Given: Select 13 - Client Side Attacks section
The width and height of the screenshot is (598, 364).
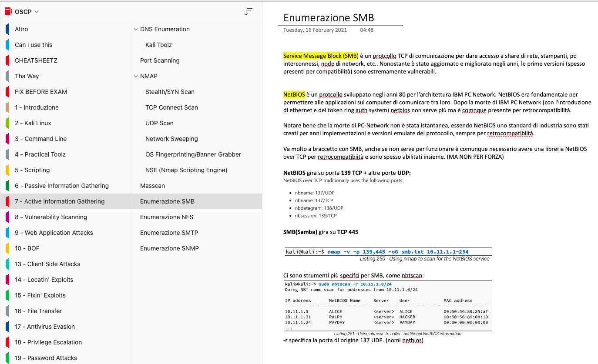Looking at the screenshot, I should pyautogui.click(x=66, y=264).
